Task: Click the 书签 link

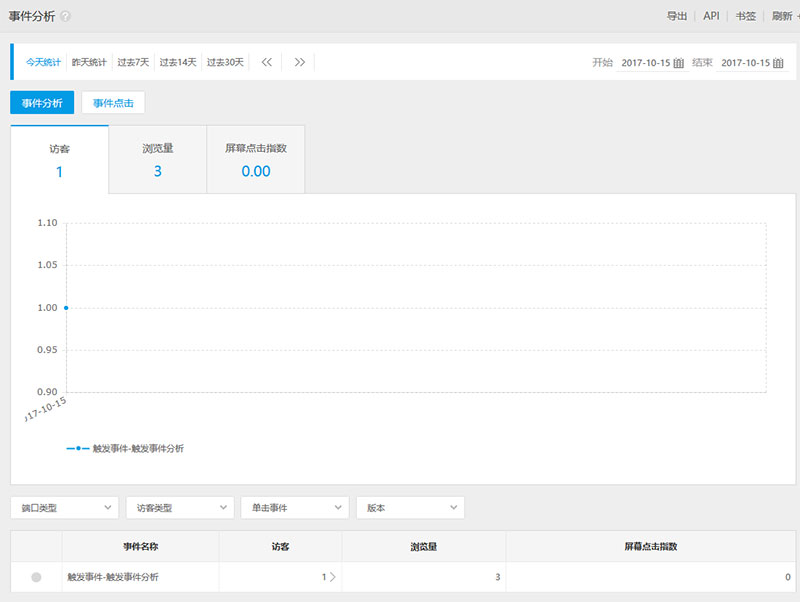Action: 745,16
